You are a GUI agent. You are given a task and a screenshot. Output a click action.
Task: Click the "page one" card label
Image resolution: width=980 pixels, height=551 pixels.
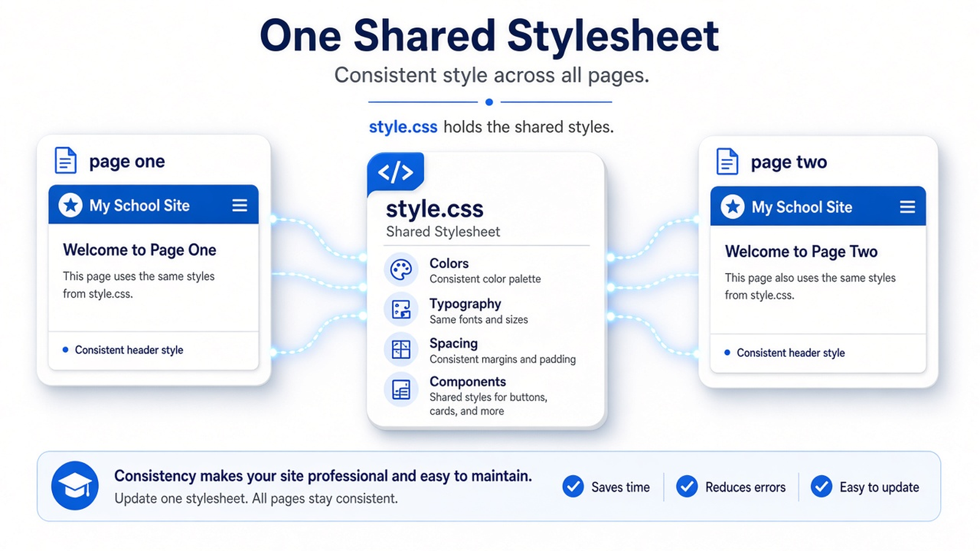tap(127, 162)
